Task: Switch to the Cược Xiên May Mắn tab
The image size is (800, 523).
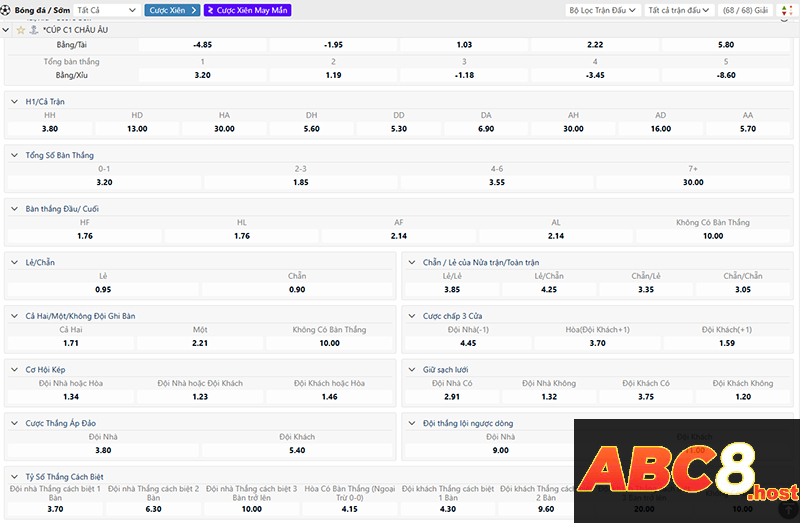Action: click(x=246, y=10)
